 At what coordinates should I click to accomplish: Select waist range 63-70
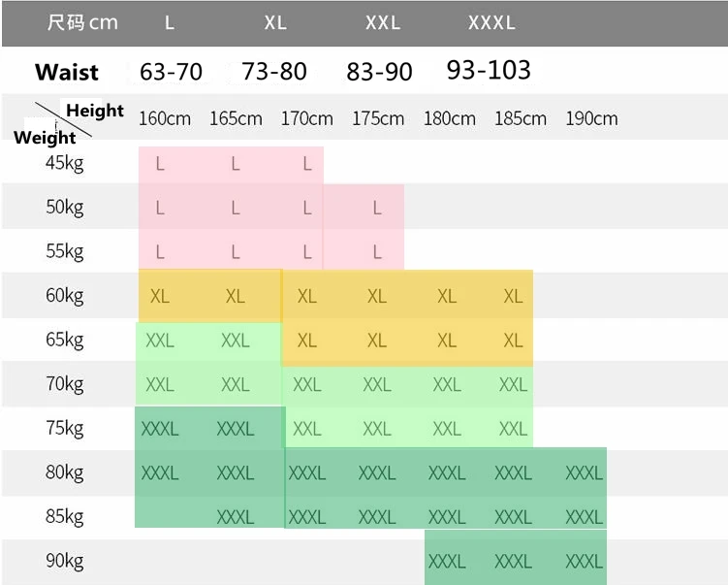click(171, 72)
